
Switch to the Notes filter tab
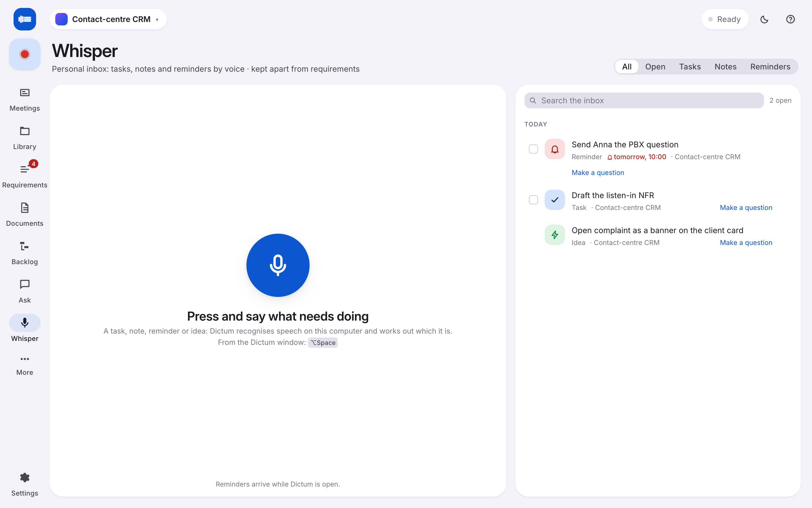[725, 67]
